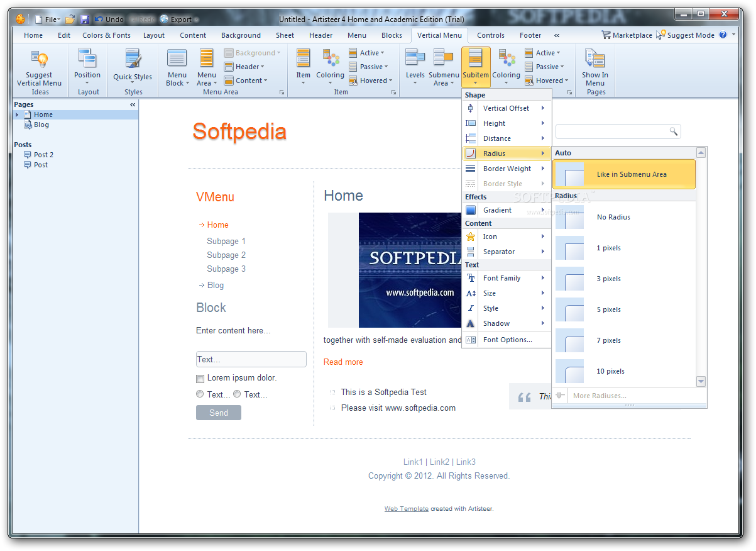
Task: Expand Header dropdown in Menu Area
Action: click(244, 67)
